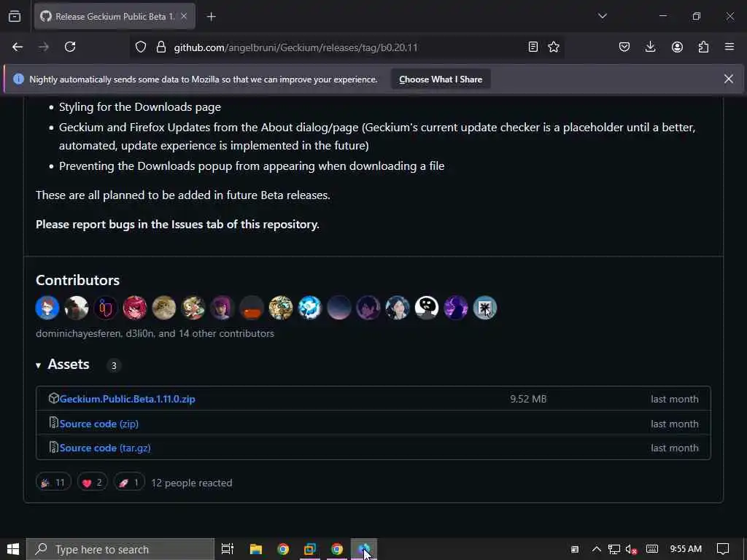747x560 pixels.
Task: Open the touch keyboard tray icon
Action: 652,549
